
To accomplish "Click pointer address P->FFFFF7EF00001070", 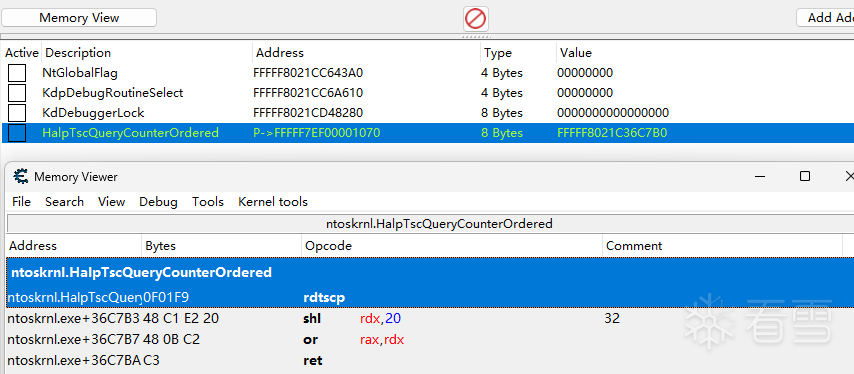I will click(x=316, y=133).
